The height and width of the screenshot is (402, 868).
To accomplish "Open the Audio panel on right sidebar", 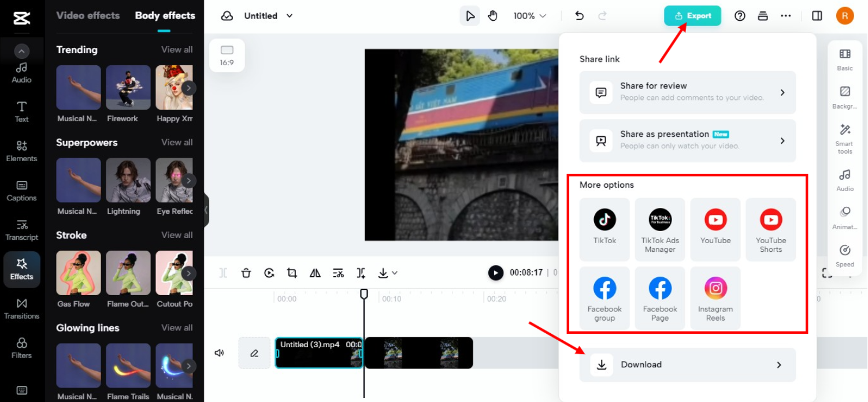I will pos(845,180).
